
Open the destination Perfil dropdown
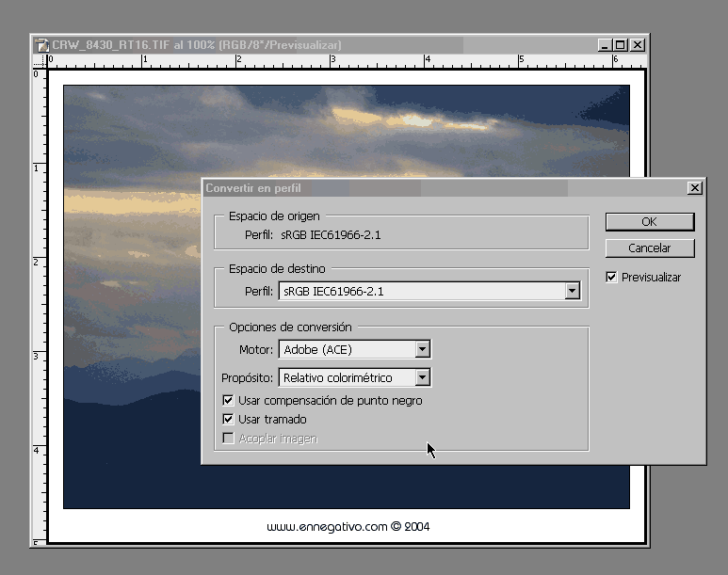572,292
